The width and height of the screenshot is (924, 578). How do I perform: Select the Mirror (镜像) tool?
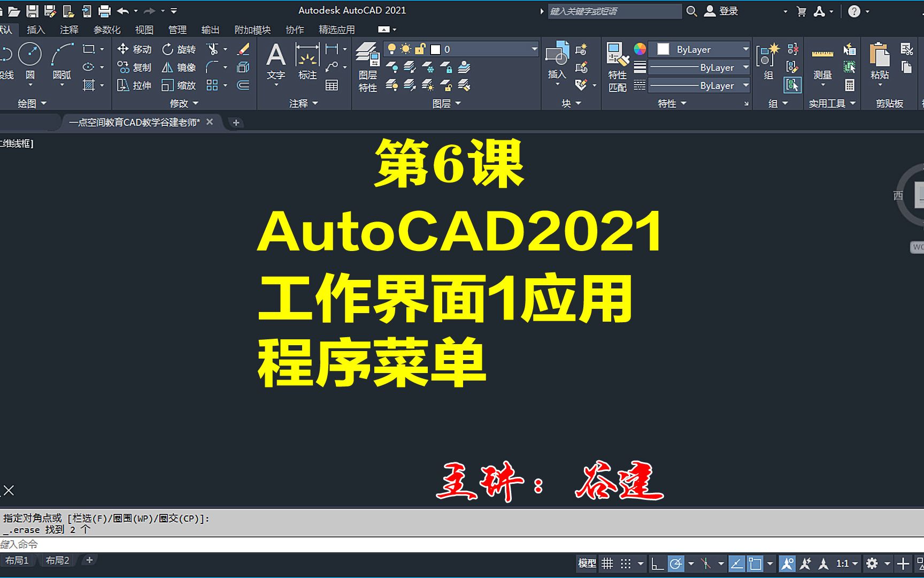click(x=180, y=67)
